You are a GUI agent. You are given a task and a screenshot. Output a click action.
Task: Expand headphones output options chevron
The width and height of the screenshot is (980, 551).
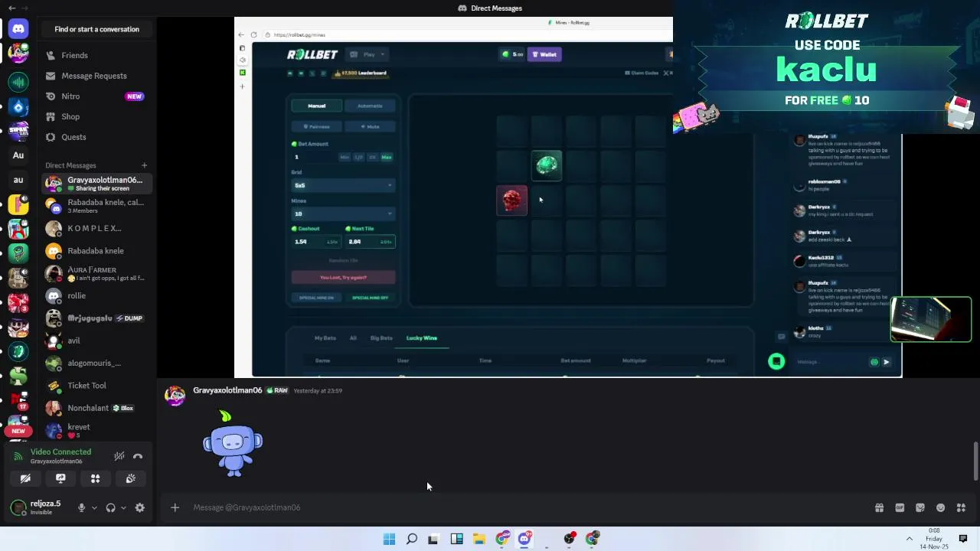point(123,507)
